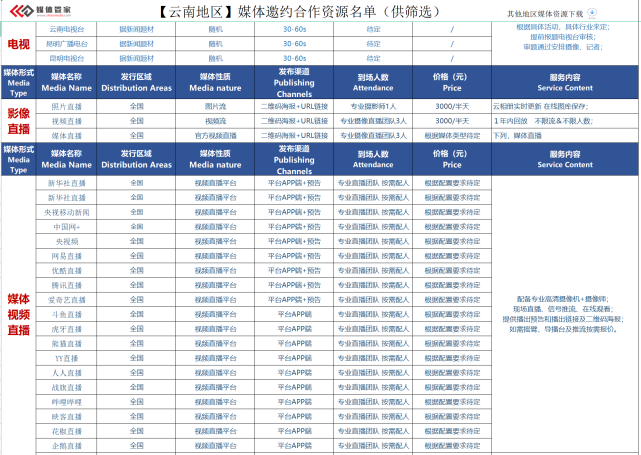The image size is (641, 455).
Task: Select the 价格（元）Price column header
Action: (446, 81)
